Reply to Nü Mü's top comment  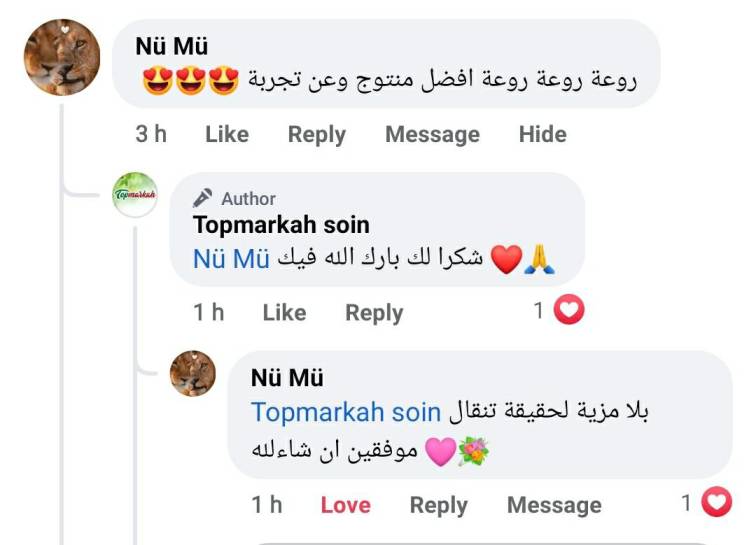[x=316, y=134]
